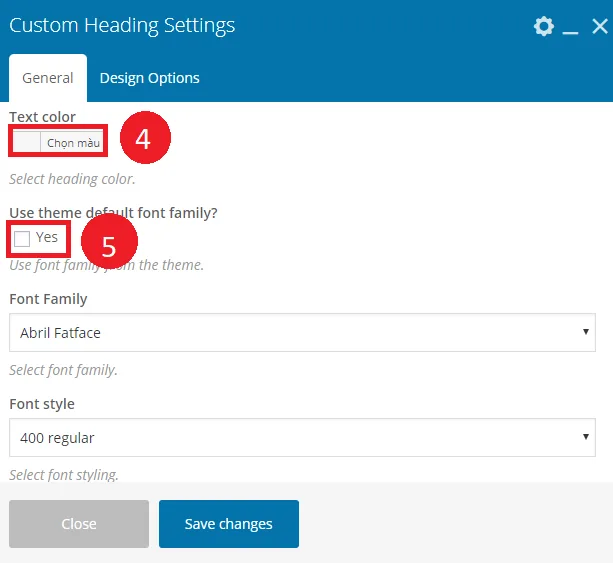Close panel using the X icon
Image resolution: width=613 pixels, height=563 pixels.
point(600,26)
